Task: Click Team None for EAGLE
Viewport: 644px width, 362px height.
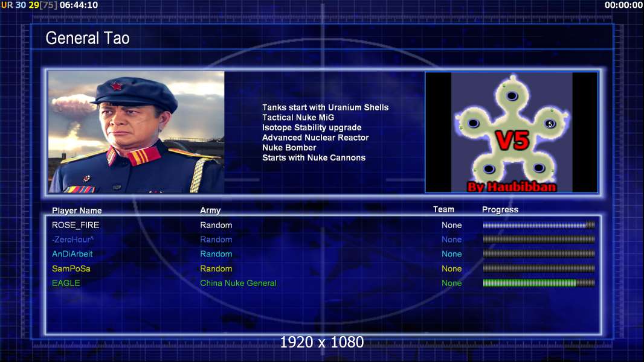Action: click(452, 283)
